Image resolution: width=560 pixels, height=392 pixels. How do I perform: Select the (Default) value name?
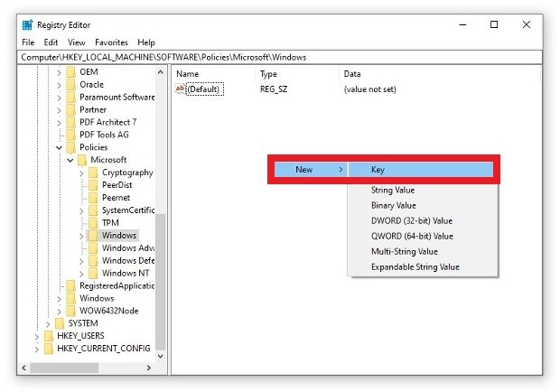205,89
